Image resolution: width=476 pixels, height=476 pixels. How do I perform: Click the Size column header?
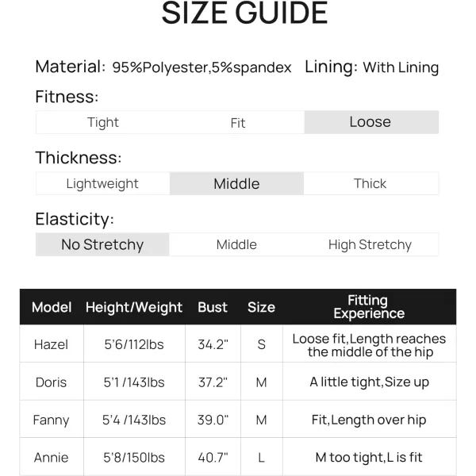click(261, 307)
